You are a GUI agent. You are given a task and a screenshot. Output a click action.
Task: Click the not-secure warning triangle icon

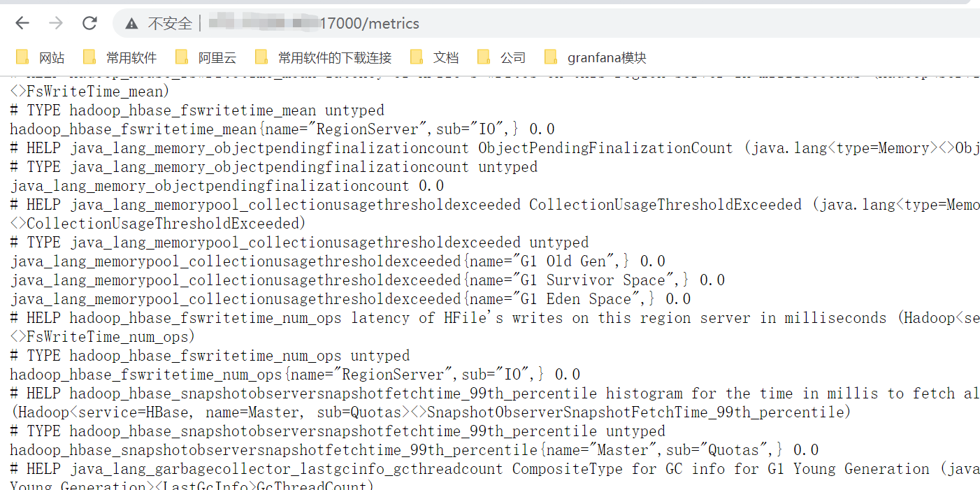tap(132, 24)
